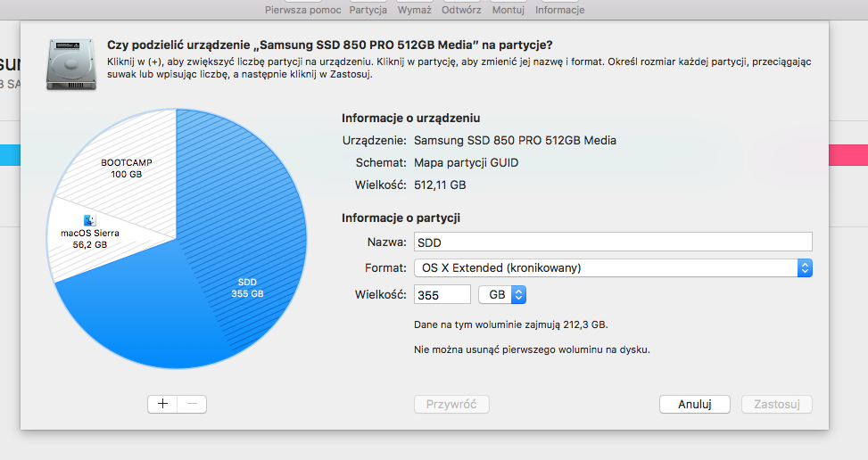This screenshot has width=868, height=460.
Task: Open the Informacje toolbar item
Action: point(559,10)
